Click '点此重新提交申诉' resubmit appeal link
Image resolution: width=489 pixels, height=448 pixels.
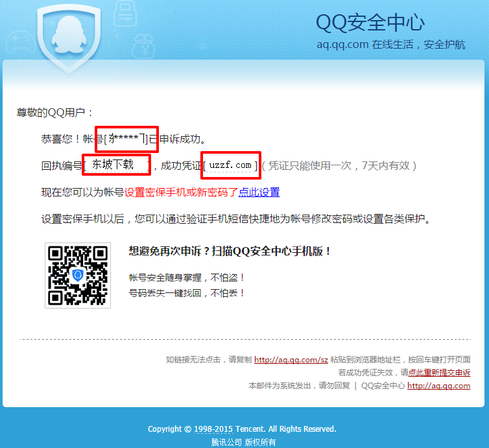point(439,373)
